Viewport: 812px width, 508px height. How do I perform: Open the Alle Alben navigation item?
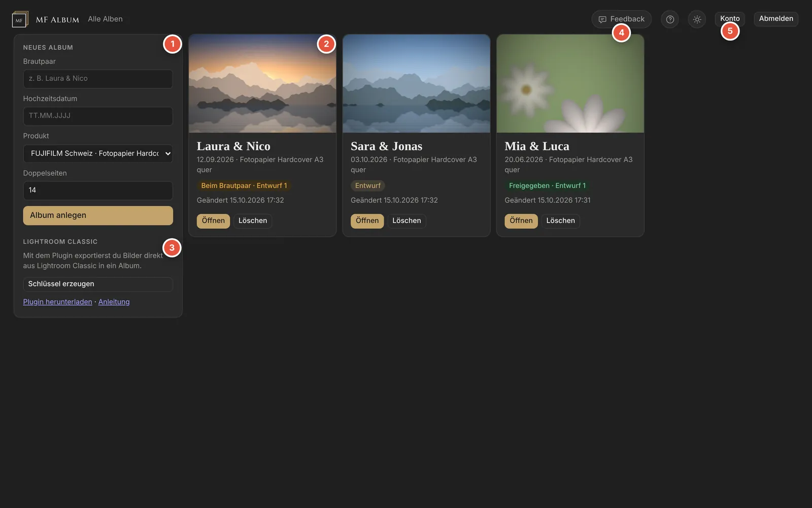pos(105,19)
